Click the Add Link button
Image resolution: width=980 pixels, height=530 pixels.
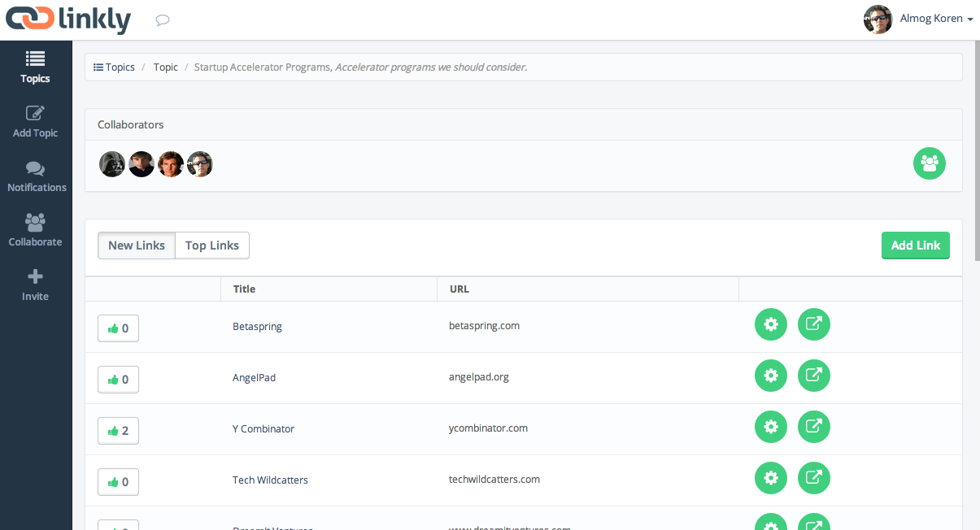click(916, 245)
